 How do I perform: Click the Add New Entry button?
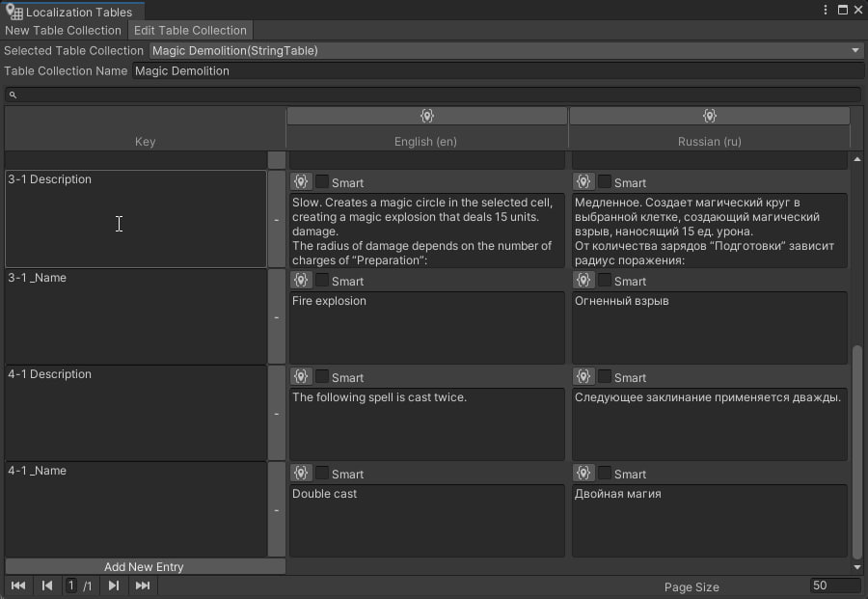[145, 566]
